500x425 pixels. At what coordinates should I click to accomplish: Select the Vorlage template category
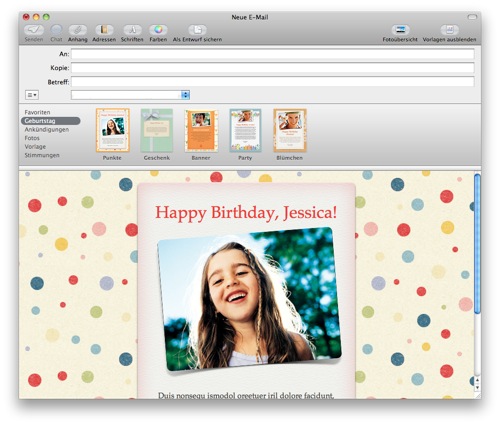35,147
